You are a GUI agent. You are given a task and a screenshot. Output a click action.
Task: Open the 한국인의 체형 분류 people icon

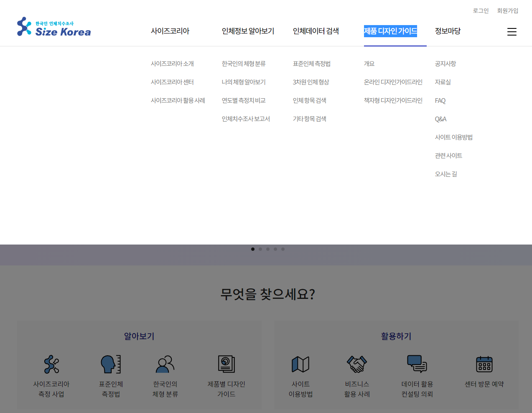(x=165, y=364)
